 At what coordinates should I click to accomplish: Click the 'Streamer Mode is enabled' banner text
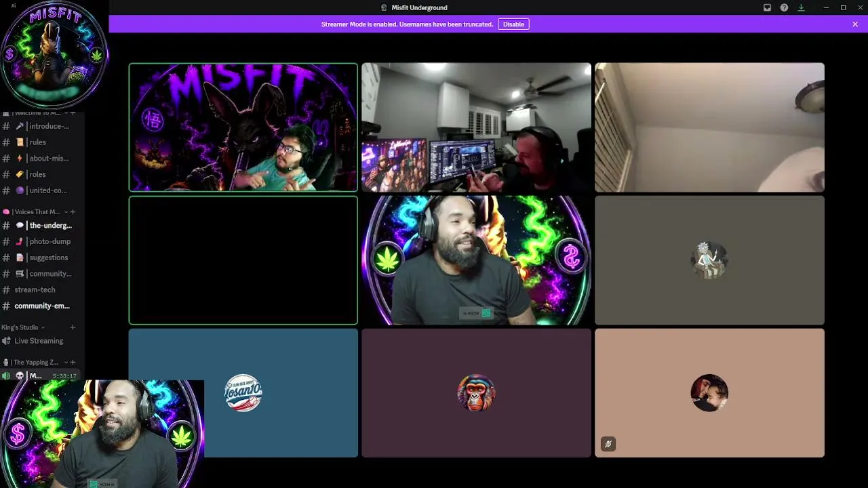pos(407,24)
